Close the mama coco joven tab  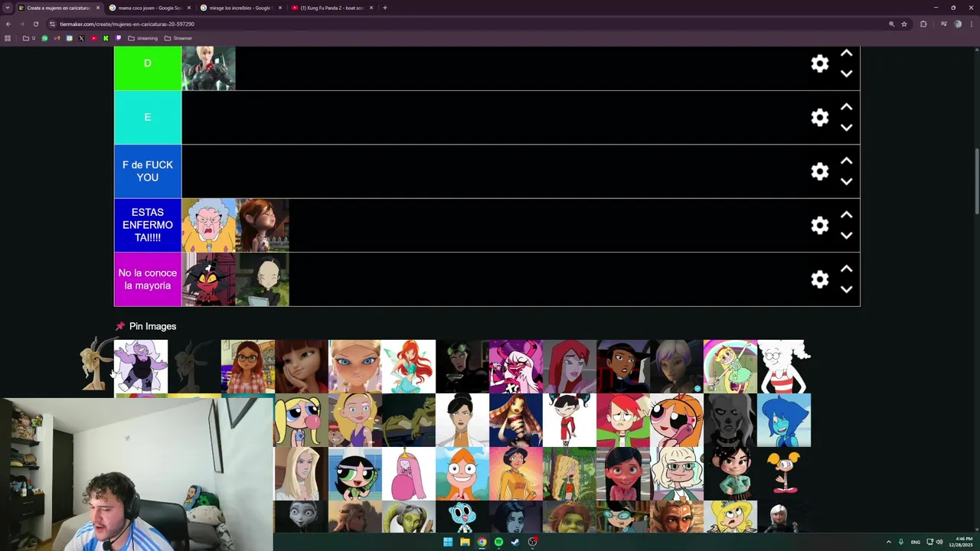point(189,8)
